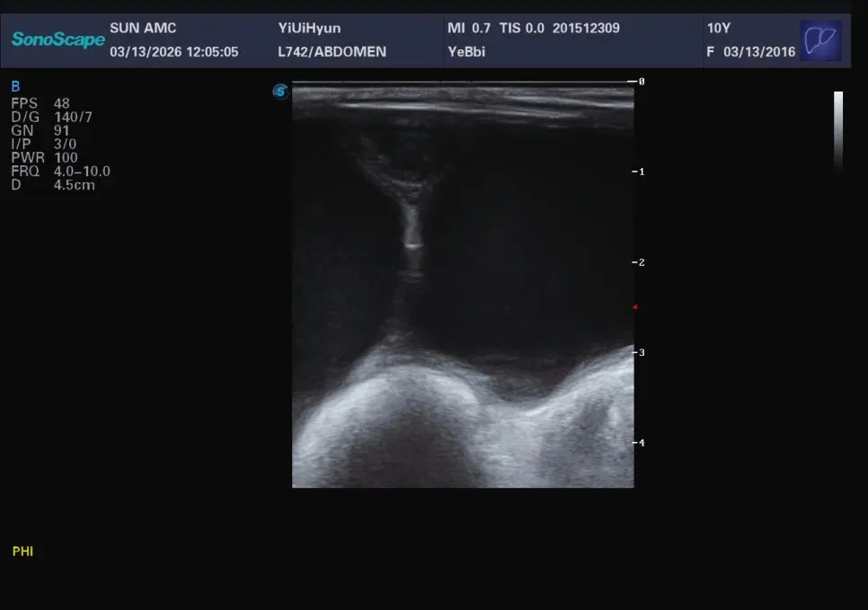
Task: Click the blue S probe orientation marker
Action: (280, 92)
